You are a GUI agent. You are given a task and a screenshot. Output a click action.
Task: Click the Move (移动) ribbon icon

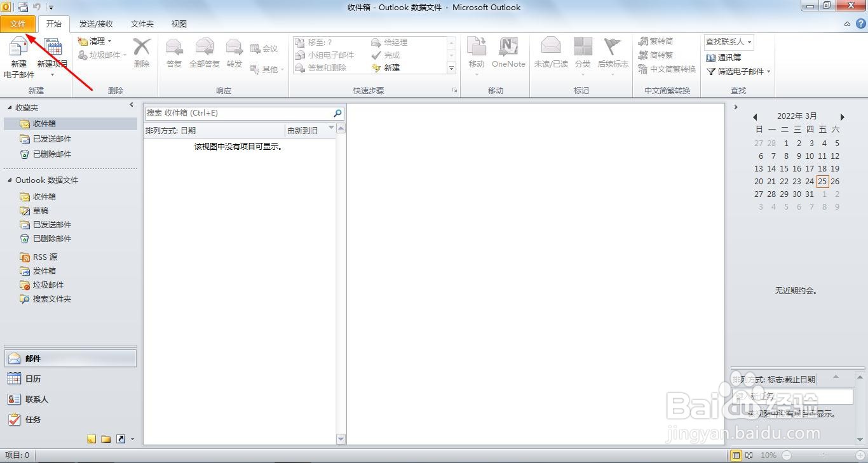(x=477, y=47)
